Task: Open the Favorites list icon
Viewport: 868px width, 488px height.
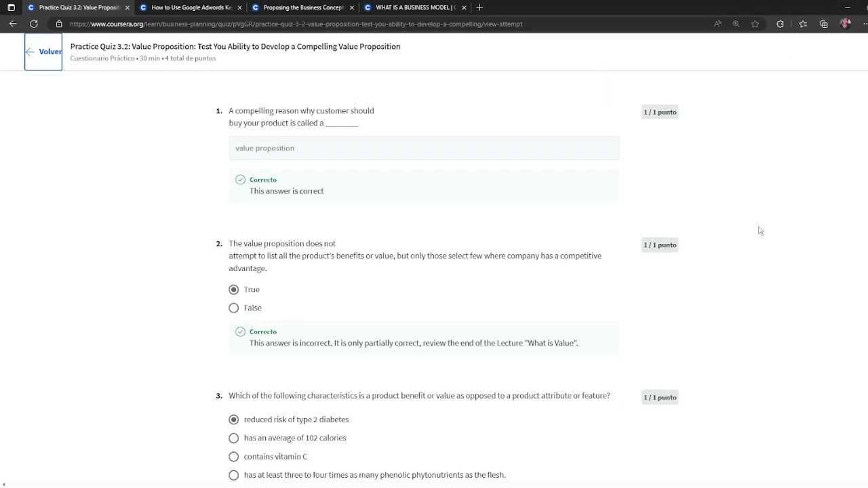Action: point(803,24)
